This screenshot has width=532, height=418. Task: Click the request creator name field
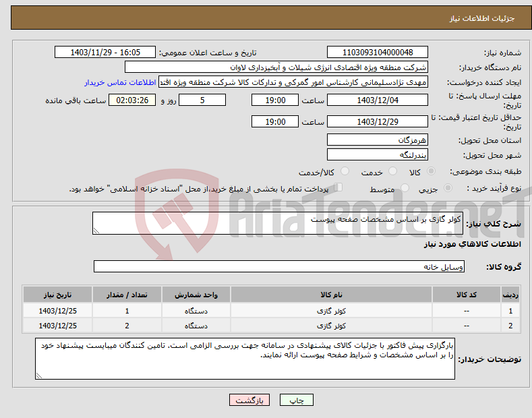293,82
